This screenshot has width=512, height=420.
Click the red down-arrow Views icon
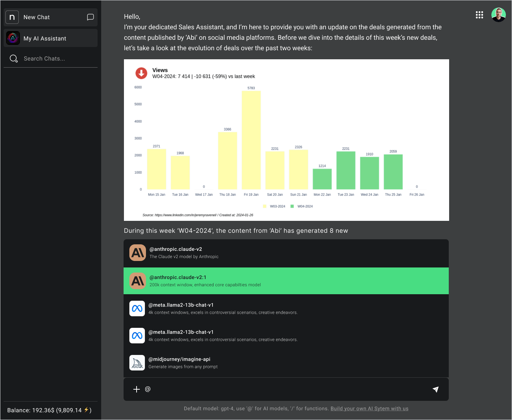click(x=141, y=73)
